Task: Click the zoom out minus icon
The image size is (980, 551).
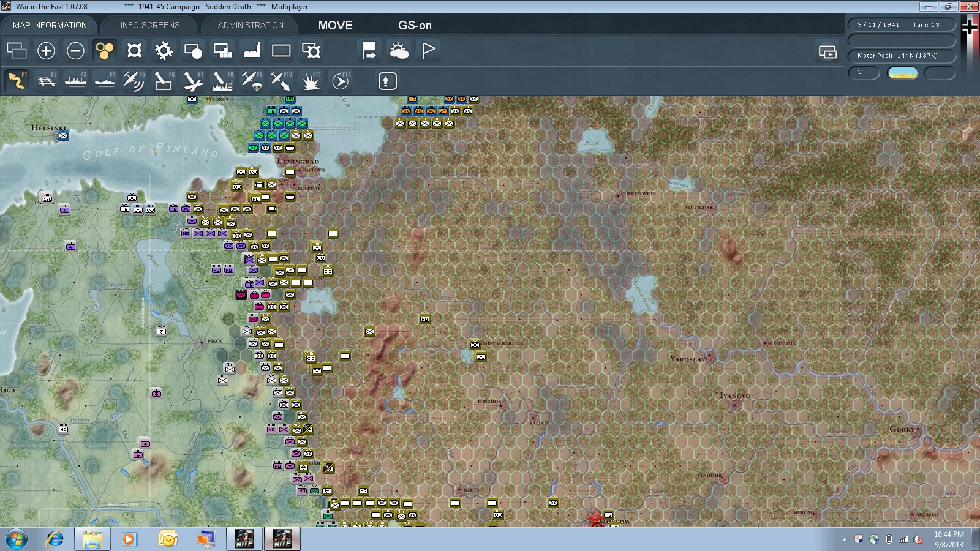Action: [x=75, y=51]
